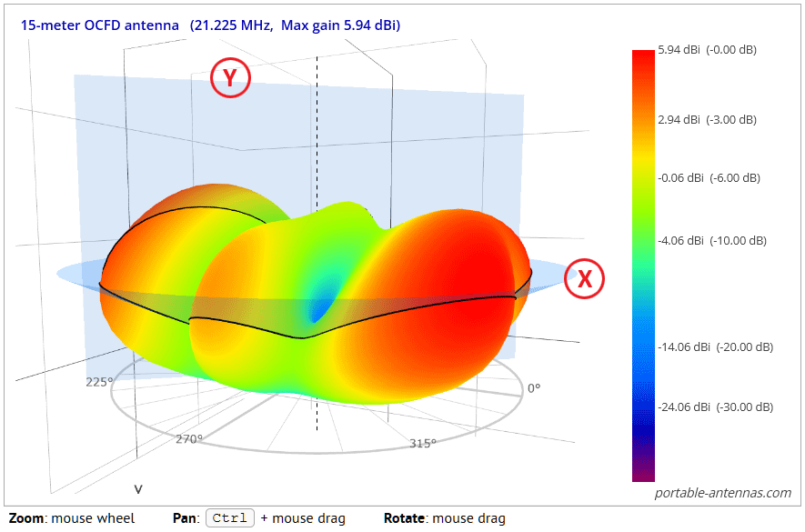
Task: Open the portable-antennas.com link
Action: point(723,493)
